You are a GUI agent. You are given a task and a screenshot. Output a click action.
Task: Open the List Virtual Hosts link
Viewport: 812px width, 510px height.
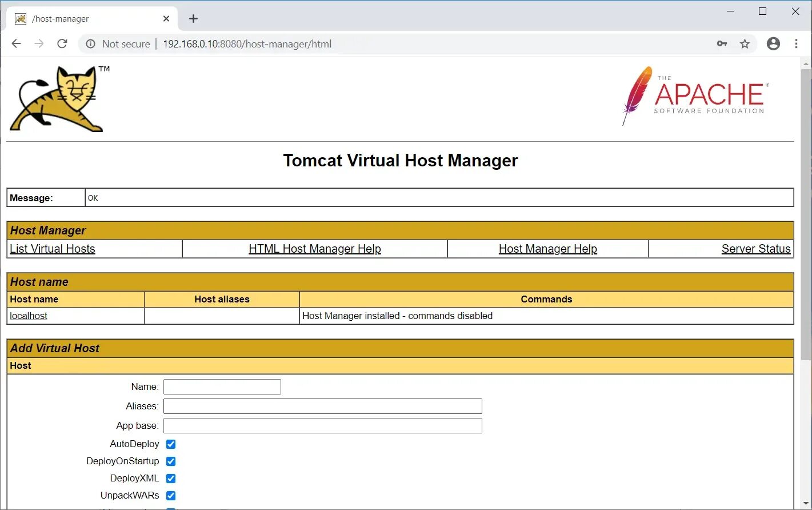click(53, 249)
